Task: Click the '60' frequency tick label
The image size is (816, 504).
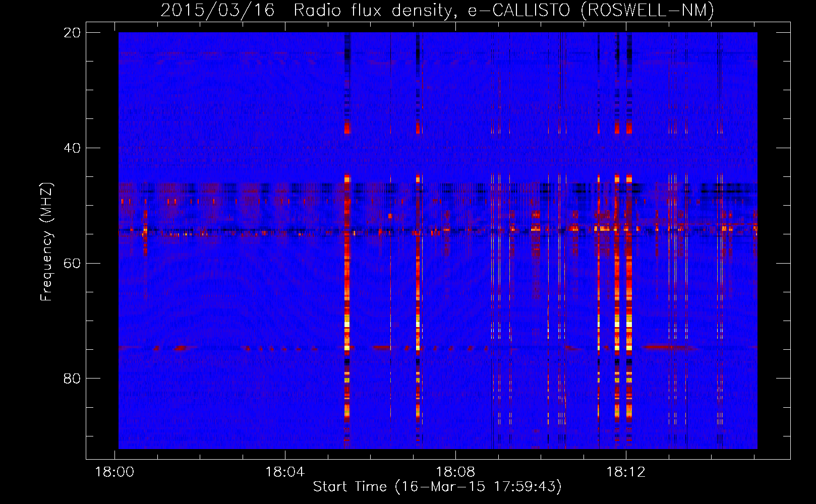Action: tap(72, 263)
